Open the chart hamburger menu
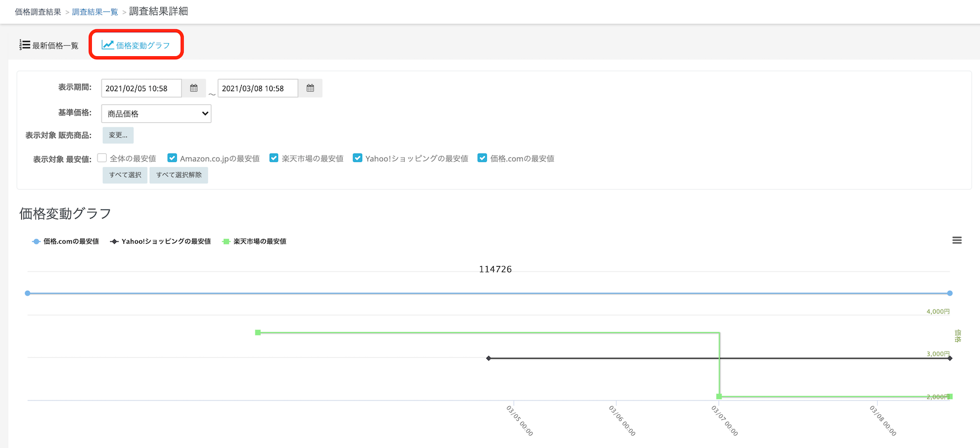This screenshot has width=980, height=448. click(956, 240)
